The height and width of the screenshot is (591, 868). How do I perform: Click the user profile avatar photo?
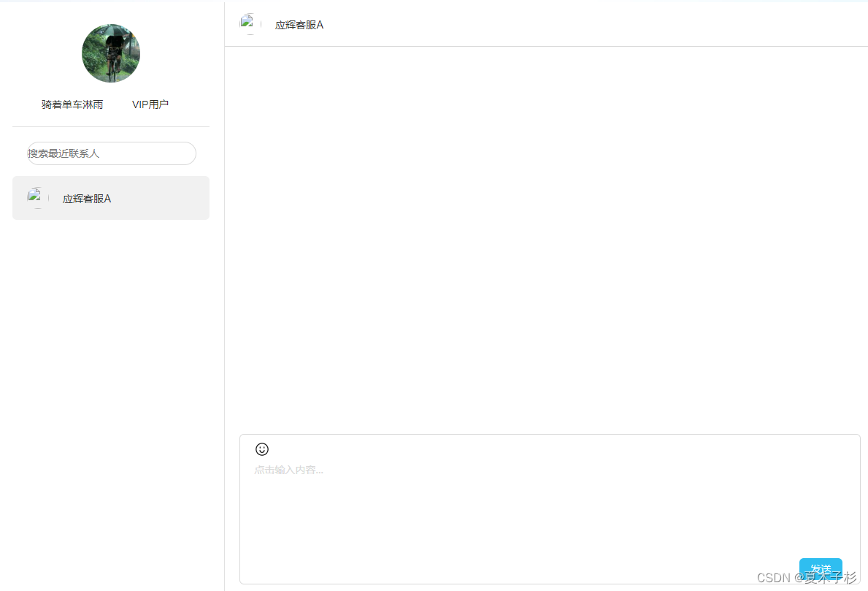pyautogui.click(x=111, y=53)
